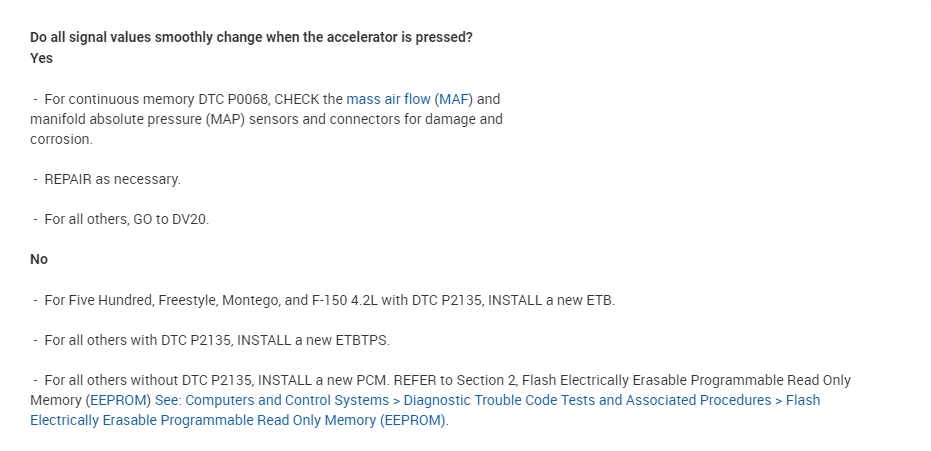Image resolution: width=931 pixels, height=451 pixels.
Task: Open the EEPROM link after Memory
Action: tap(118, 400)
